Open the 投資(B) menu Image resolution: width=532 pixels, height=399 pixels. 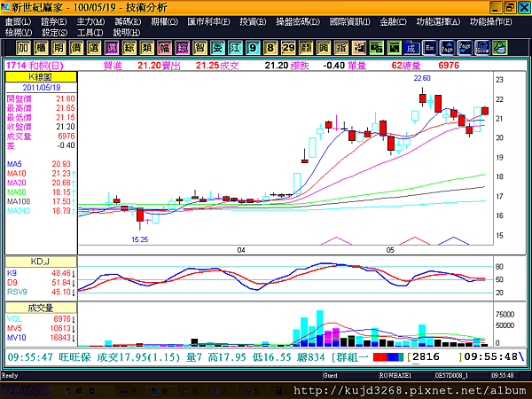(x=253, y=21)
